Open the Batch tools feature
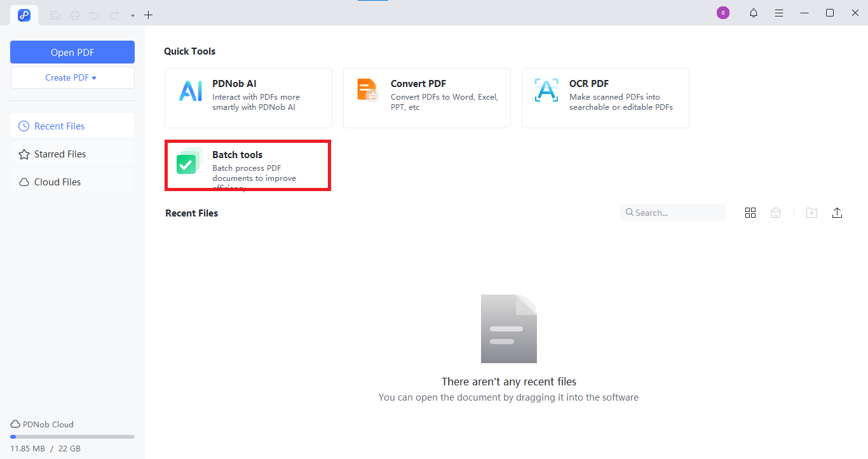Screen dimensions: 868x459 pos(248,165)
